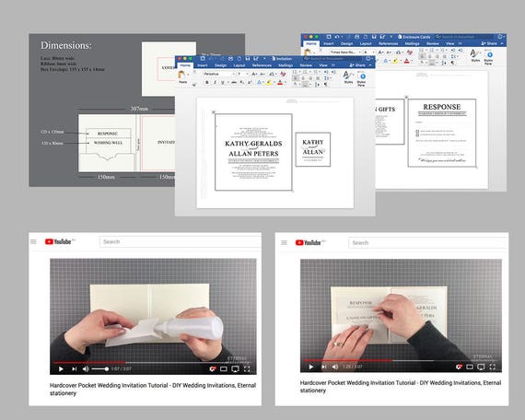
Task: Open settings on the left YouTube player
Action: [212, 368]
